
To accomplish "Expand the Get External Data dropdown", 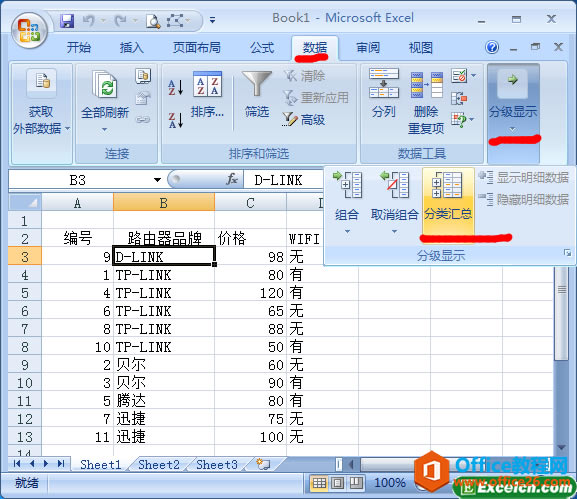I will tap(67, 128).
